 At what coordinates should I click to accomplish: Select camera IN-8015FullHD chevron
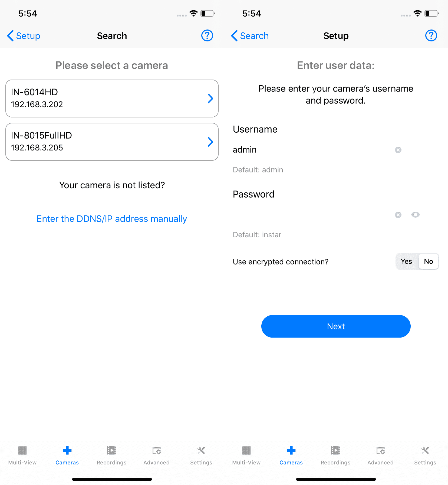coord(210,142)
